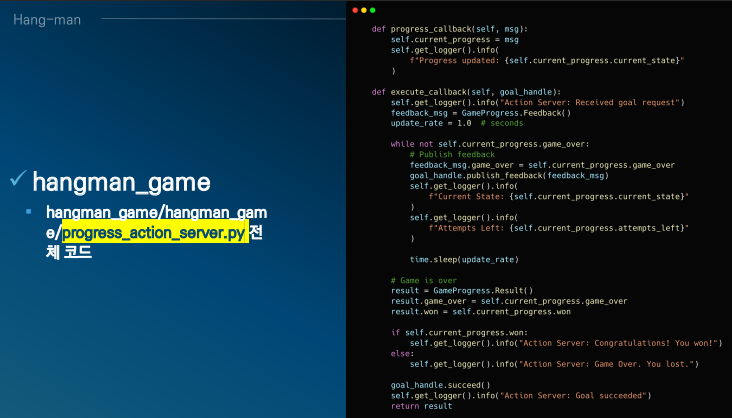Click the 'Hang-man' slide header text
This screenshot has width=732, height=418.
pos(47,20)
